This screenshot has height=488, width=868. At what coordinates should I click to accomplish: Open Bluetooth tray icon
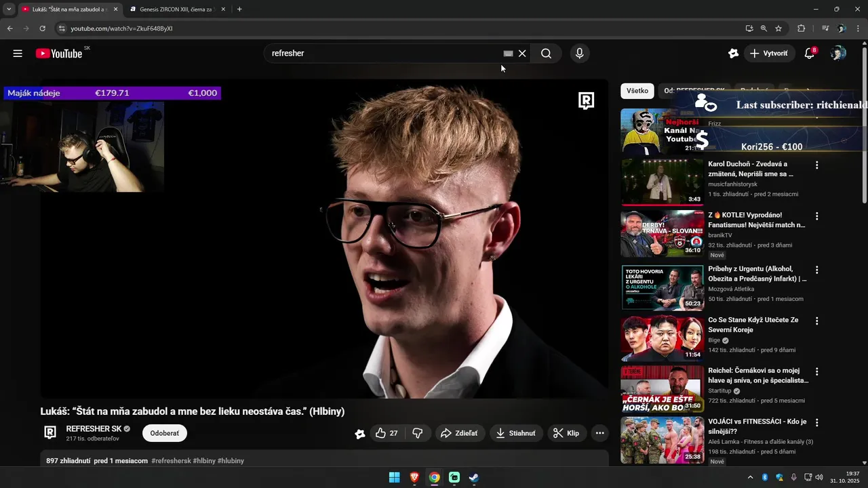point(765,478)
